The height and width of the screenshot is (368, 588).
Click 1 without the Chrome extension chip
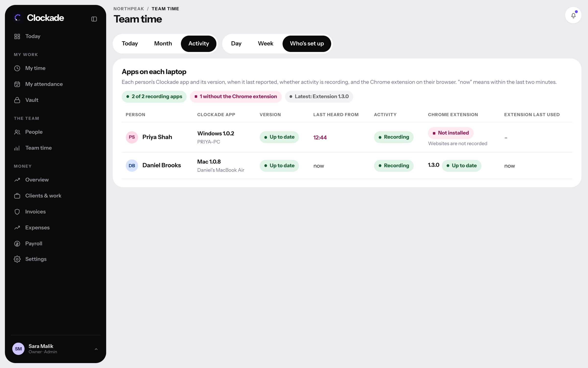(235, 96)
